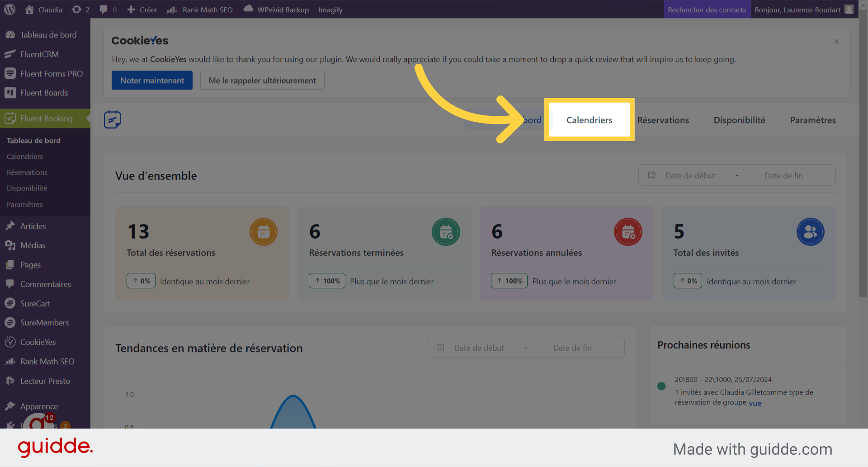Image resolution: width=868 pixels, height=467 pixels.
Task: Open Apparence in the sidebar
Action: (45, 406)
